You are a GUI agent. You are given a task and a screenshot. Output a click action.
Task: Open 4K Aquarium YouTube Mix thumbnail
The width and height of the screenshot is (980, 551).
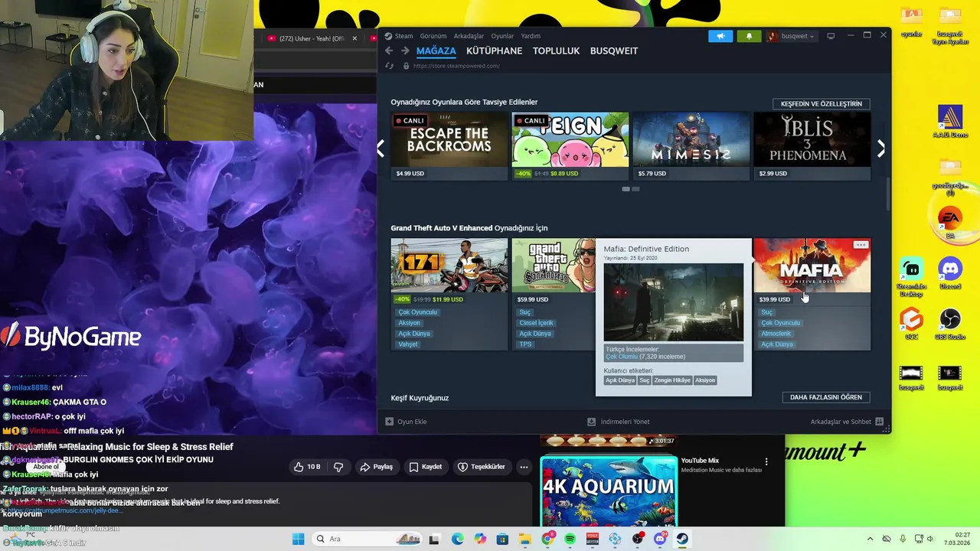point(609,491)
